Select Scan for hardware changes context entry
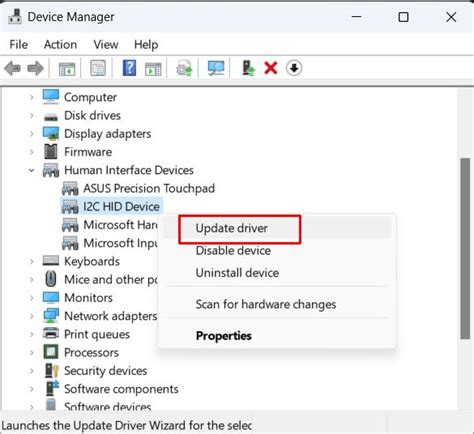 277,304
